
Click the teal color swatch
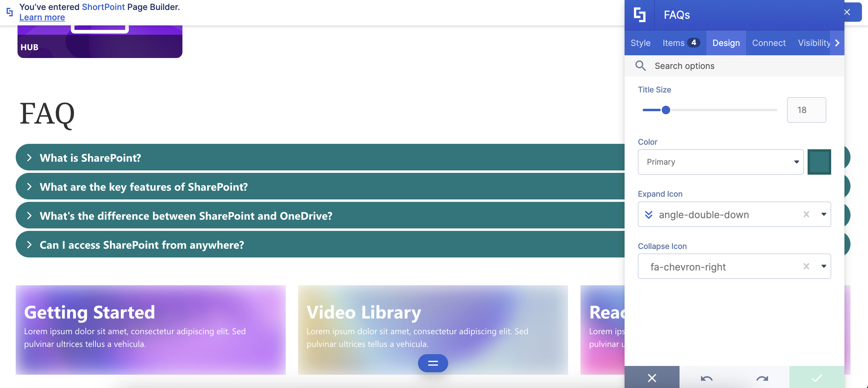click(x=819, y=162)
